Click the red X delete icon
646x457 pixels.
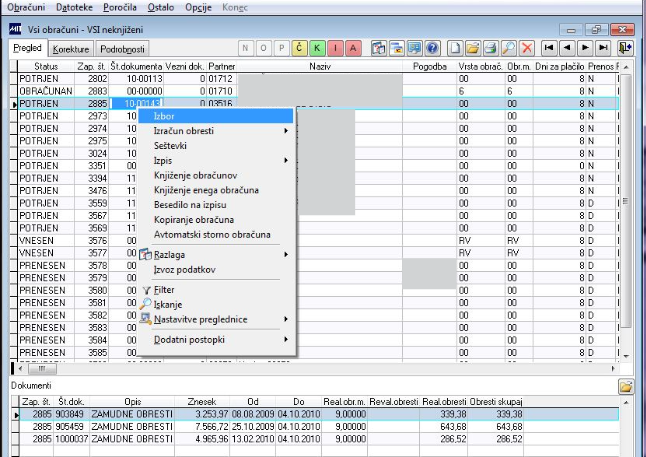click(x=527, y=48)
